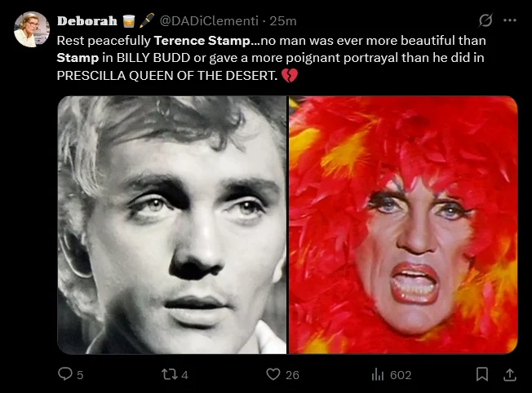Screen dimensions: 532x393
Task: Click the share upload arrow icon
Action: 510,374
